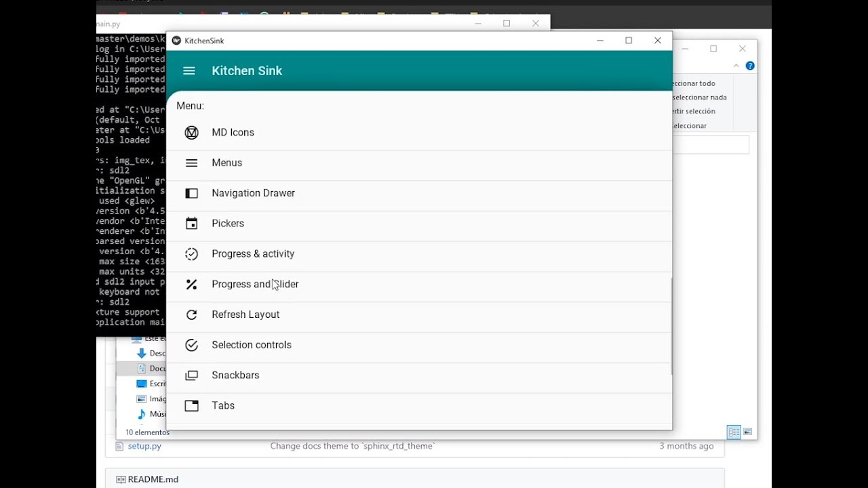
Task: Click the '10 elementos' status bar text
Action: click(147, 432)
